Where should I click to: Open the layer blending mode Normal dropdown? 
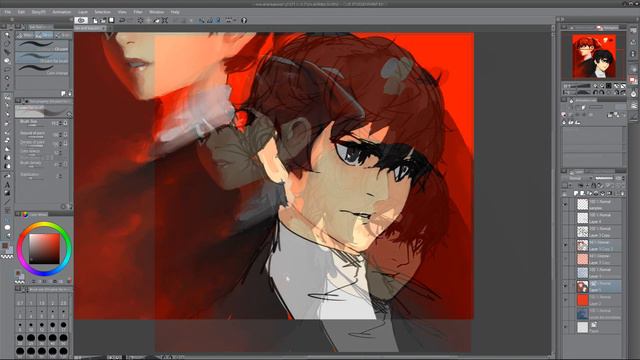(x=579, y=178)
